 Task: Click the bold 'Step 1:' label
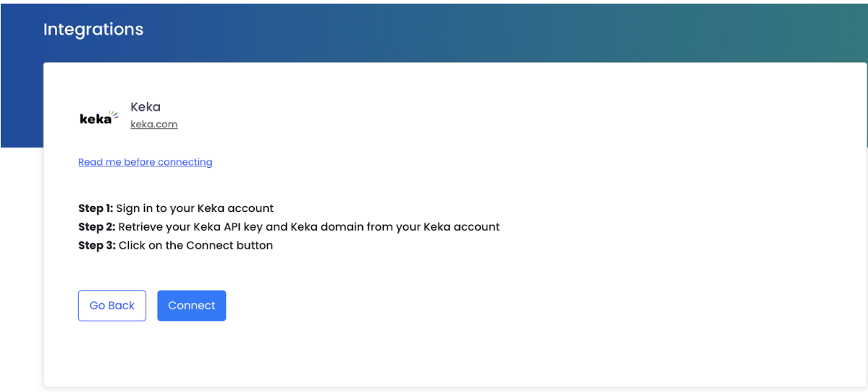(x=96, y=208)
